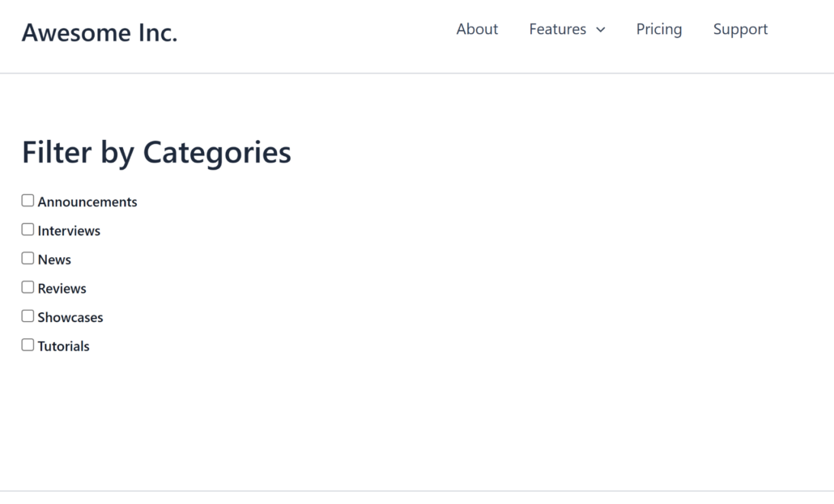Select the Reviews checkbox square

pos(28,287)
